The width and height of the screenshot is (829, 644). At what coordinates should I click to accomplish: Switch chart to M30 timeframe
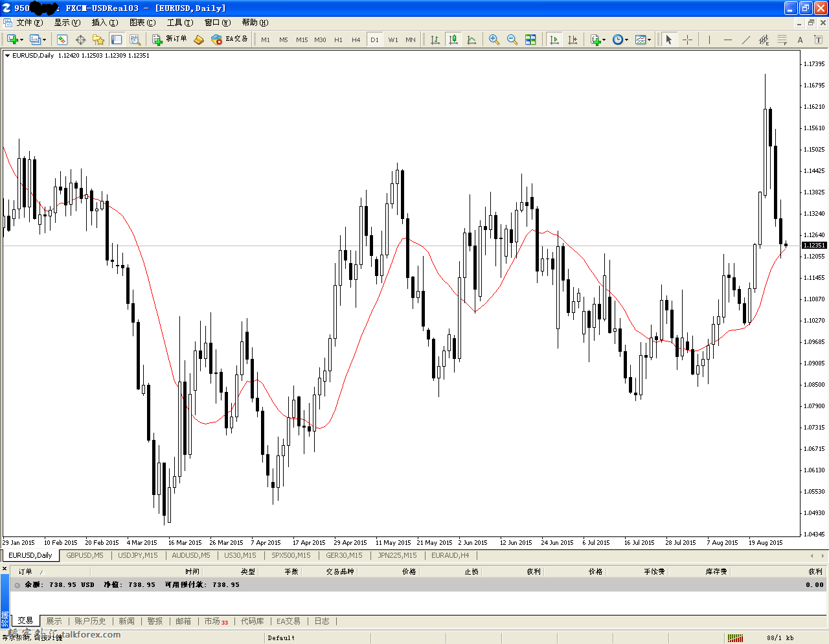320,40
